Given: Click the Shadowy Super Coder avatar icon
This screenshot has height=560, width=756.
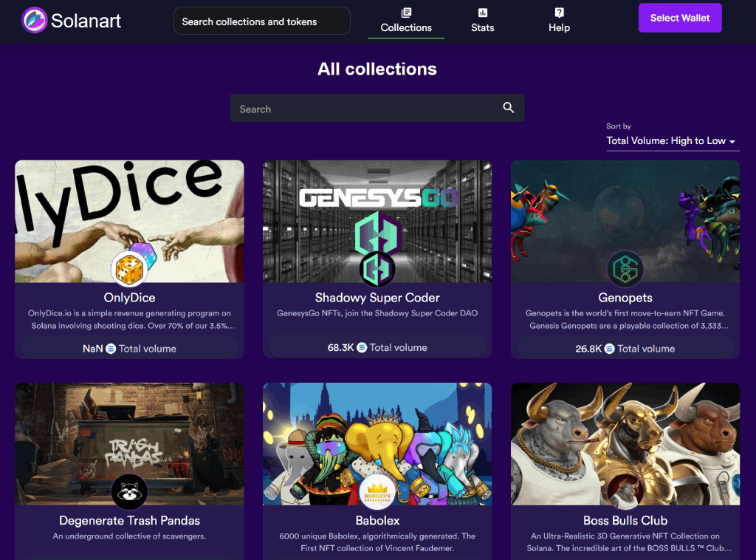Looking at the screenshot, I should (x=377, y=269).
